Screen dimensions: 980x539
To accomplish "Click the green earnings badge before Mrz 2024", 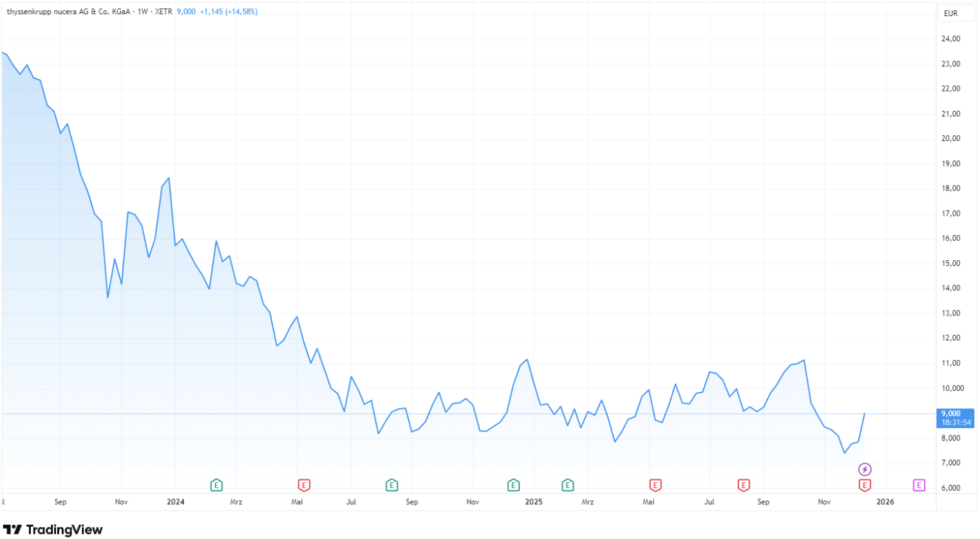I will (x=217, y=486).
